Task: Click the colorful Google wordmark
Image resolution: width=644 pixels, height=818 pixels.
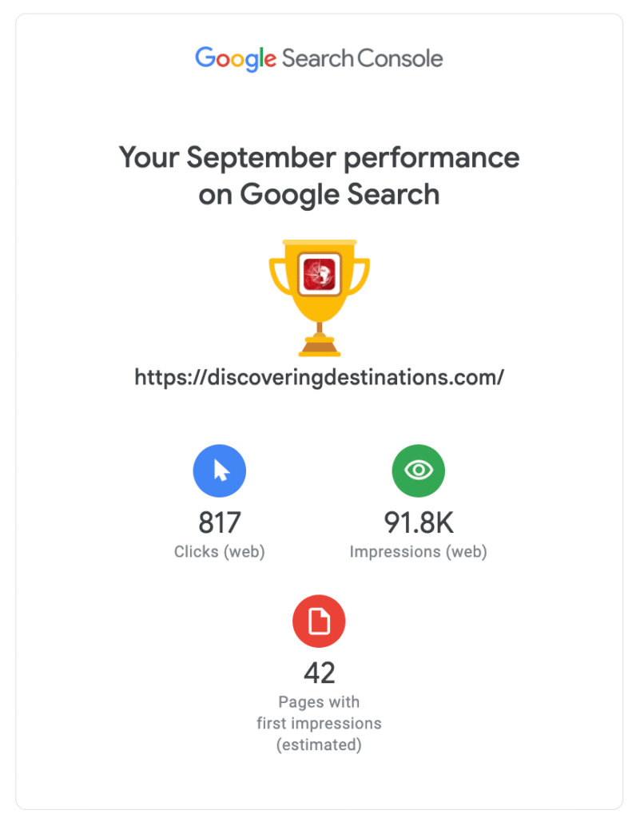Action: 236,58
